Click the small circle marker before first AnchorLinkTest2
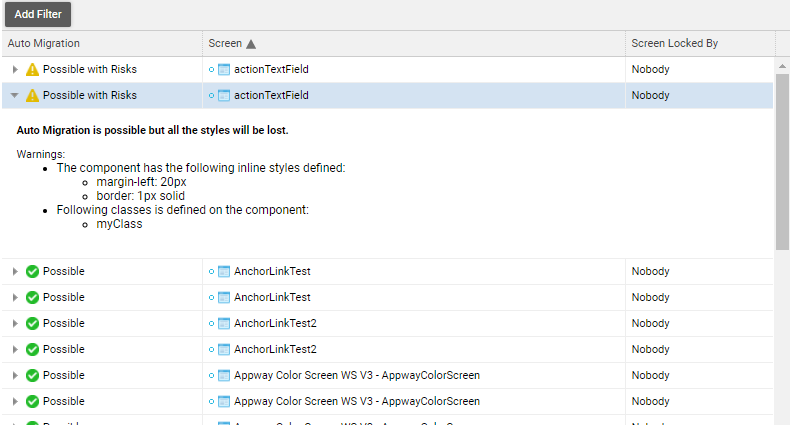Viewport: 791px width, 425px height. click(211, 324)
